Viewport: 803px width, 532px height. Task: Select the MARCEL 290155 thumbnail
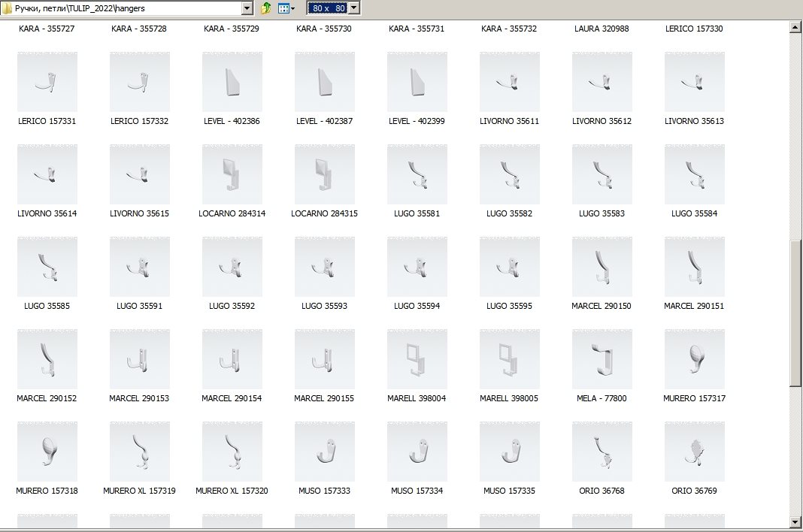click(325, 359)
